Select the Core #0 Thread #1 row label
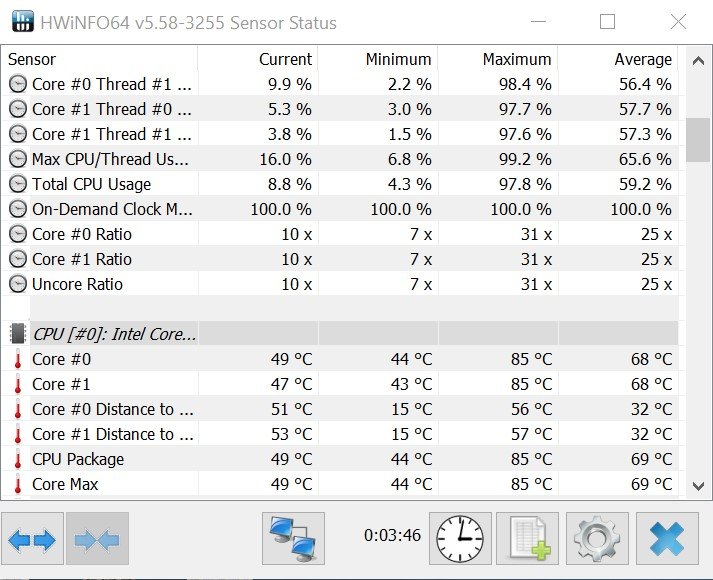Viewport: 713px width, 580px height. [112, 84]
